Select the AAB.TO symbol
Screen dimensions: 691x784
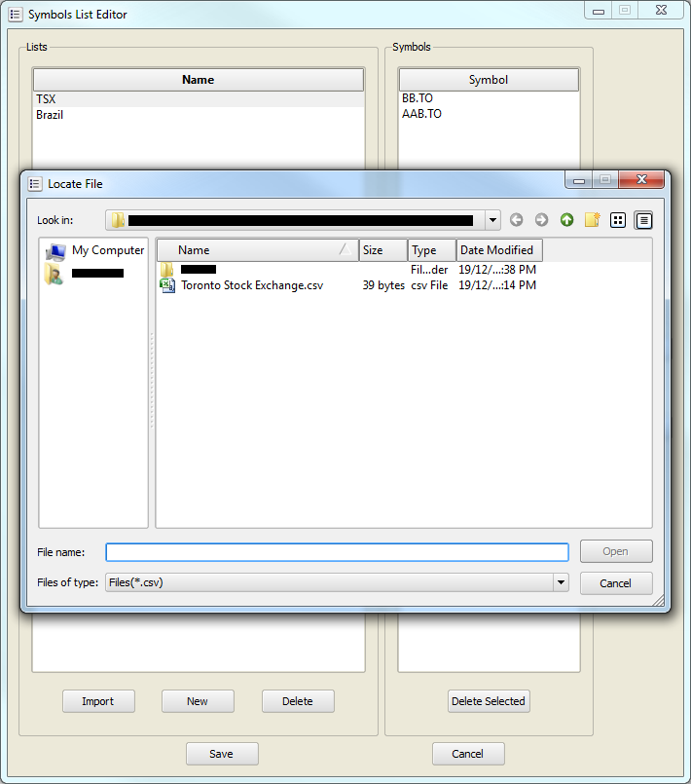421,114
